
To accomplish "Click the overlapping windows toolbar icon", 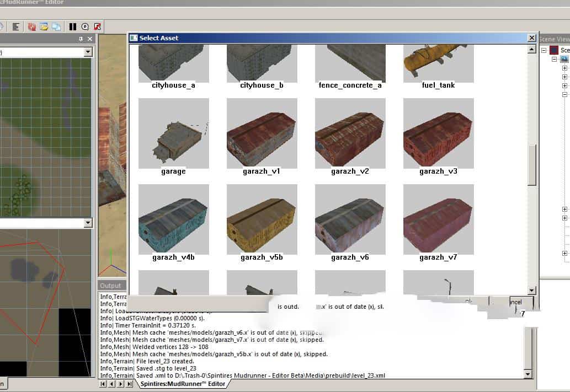I will 56,26.
